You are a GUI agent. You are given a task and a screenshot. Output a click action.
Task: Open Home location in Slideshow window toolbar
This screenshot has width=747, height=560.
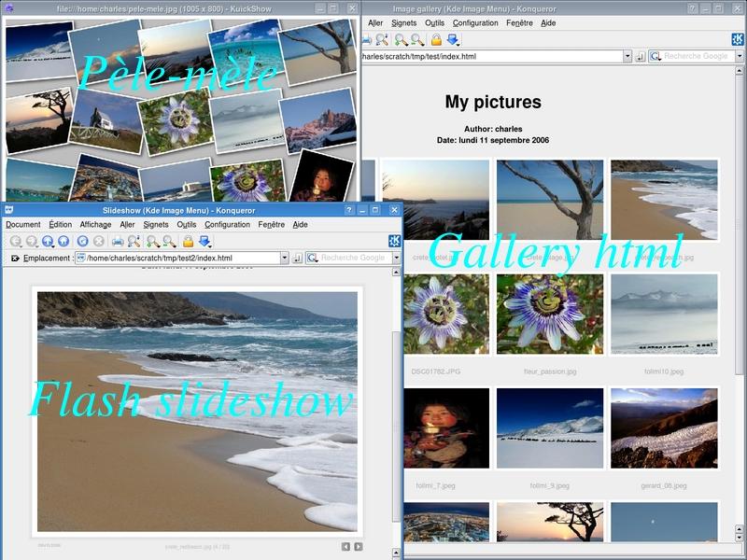coord(63,242)
